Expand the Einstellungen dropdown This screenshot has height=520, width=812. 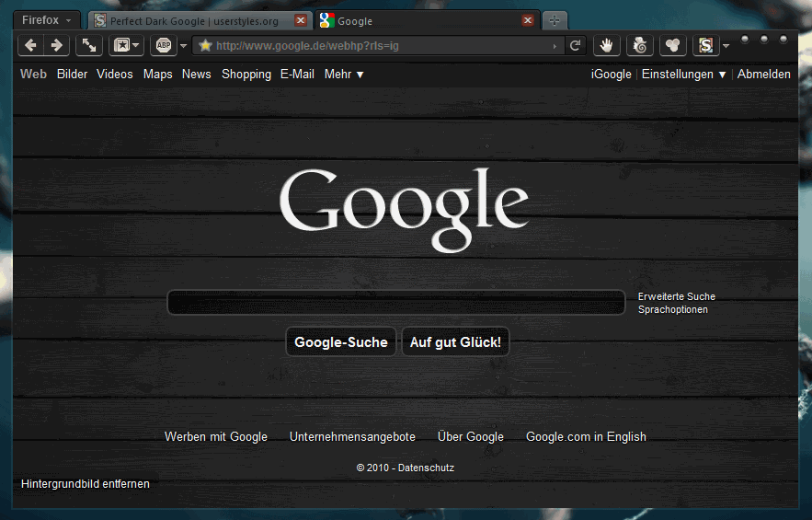click(x=683, y=75)
